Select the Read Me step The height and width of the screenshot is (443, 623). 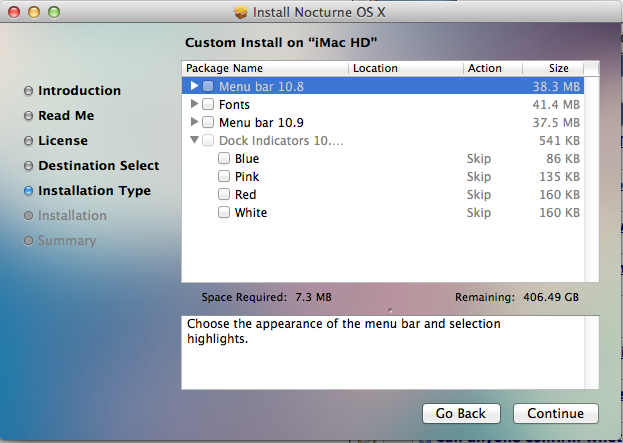[x=66, y=116]
